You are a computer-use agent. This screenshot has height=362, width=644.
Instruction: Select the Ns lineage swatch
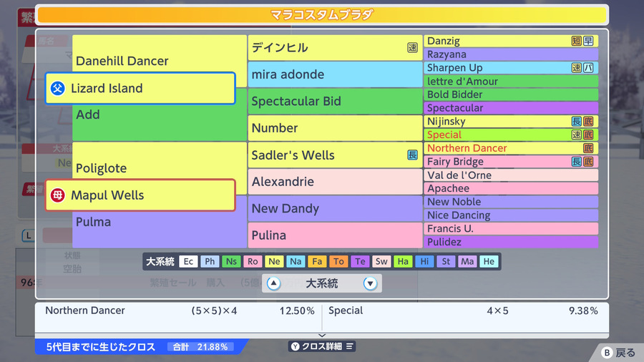point(231,261)
